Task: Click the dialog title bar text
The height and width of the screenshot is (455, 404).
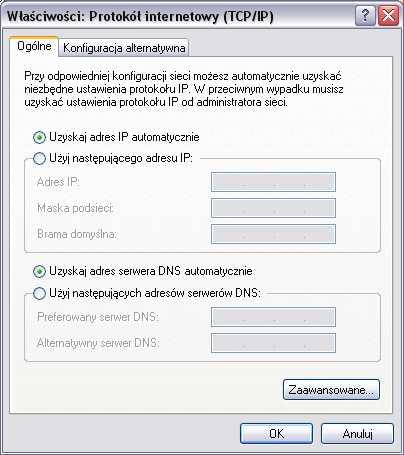Action: point(140,16)
